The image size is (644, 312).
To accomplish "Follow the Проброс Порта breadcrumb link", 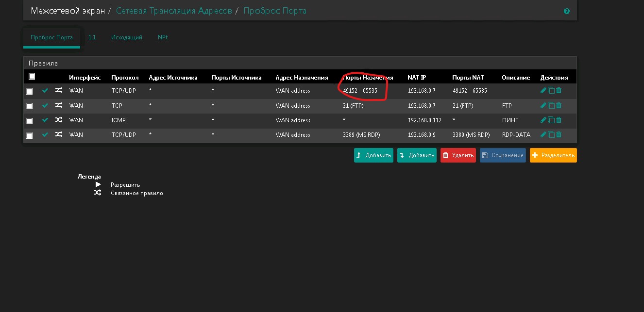I will point(275,11).
